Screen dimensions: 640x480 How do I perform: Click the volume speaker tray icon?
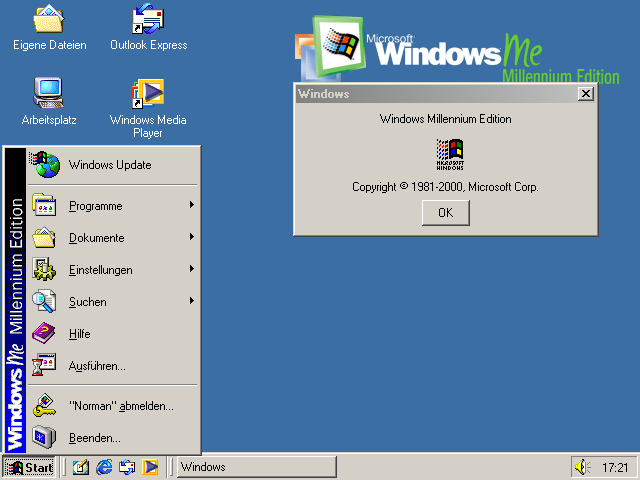(582, 467)
